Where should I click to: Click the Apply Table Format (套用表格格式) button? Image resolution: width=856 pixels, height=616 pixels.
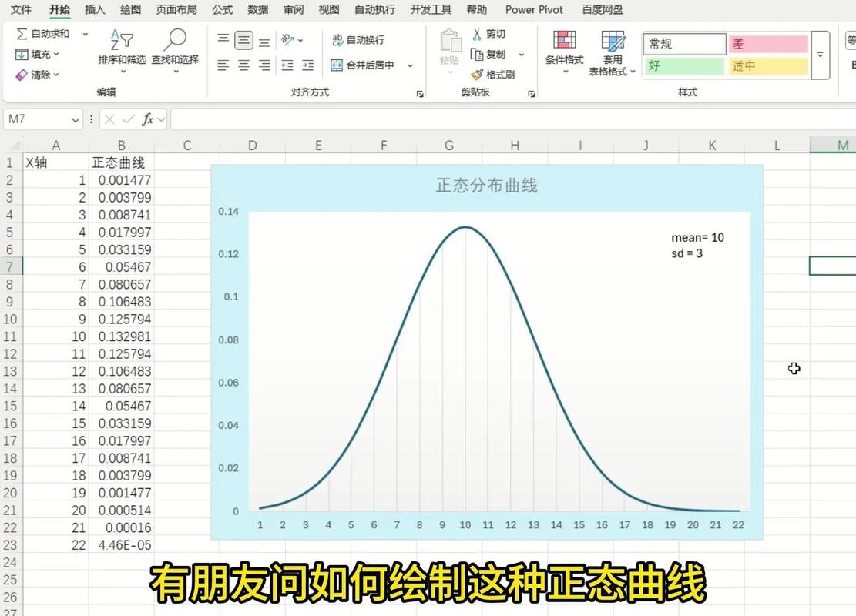point(613,49)
